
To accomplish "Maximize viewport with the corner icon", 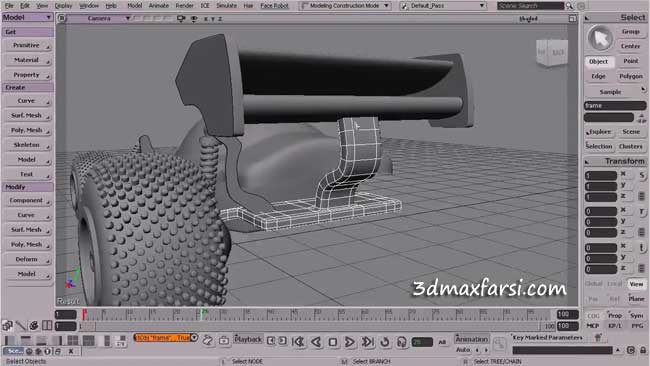I will [x=572, y=19].
